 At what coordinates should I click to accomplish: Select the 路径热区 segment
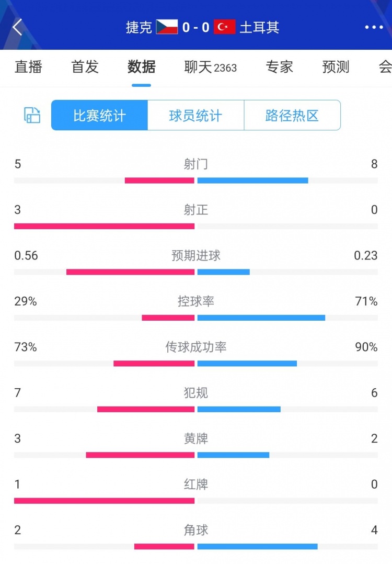[x=292, y=115]
